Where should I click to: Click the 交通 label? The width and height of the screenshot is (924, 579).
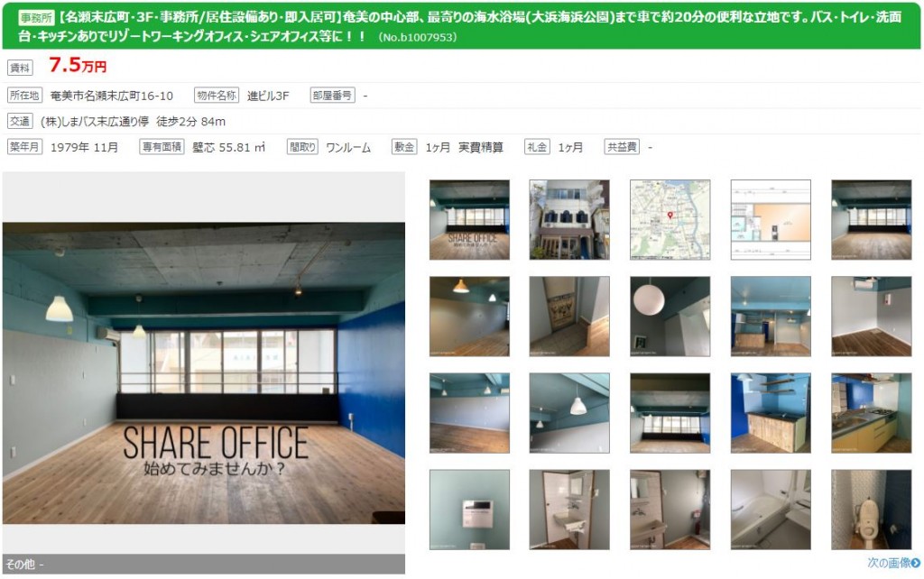[20, 122]
